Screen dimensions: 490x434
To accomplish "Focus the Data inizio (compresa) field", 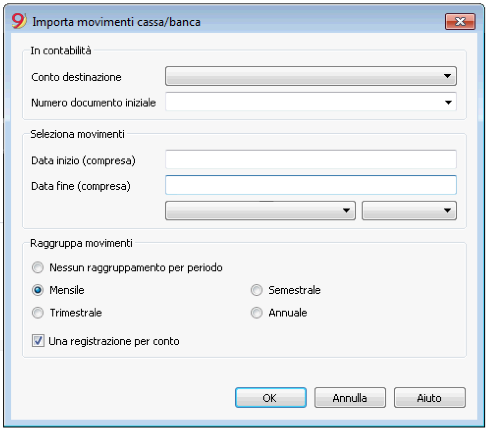I will 311,159.
